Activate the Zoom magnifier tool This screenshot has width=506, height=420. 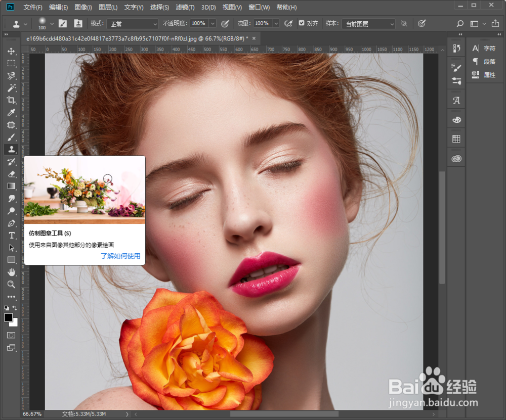11,285
